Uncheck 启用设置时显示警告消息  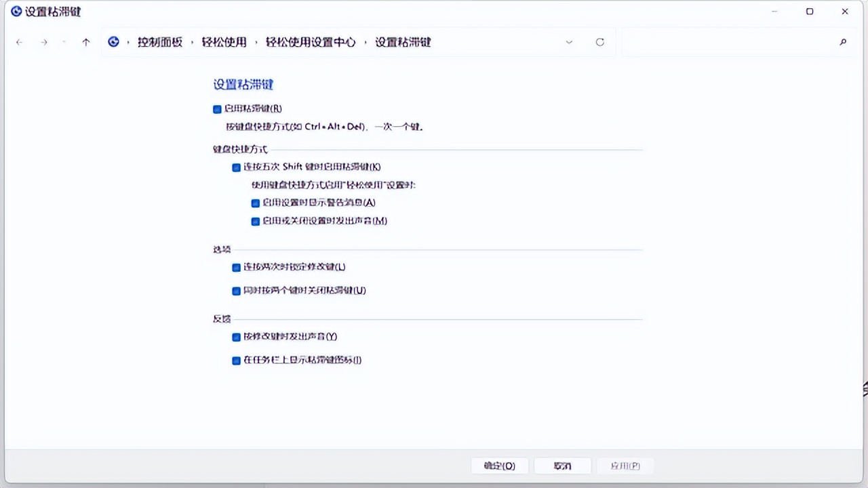pos(254,203)
